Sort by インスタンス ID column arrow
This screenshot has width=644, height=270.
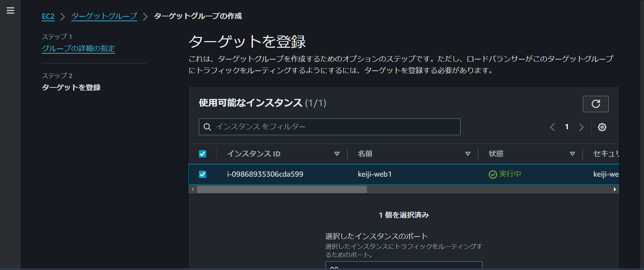click(337, 154)
